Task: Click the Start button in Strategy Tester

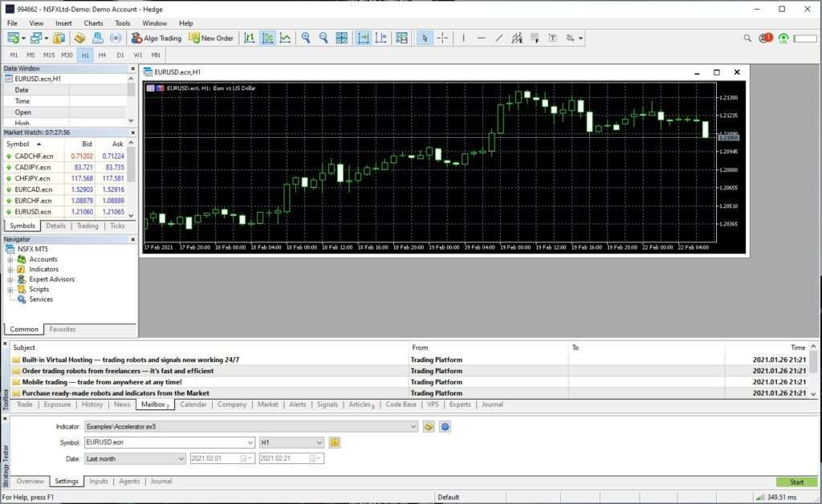Action: [796, 482]
